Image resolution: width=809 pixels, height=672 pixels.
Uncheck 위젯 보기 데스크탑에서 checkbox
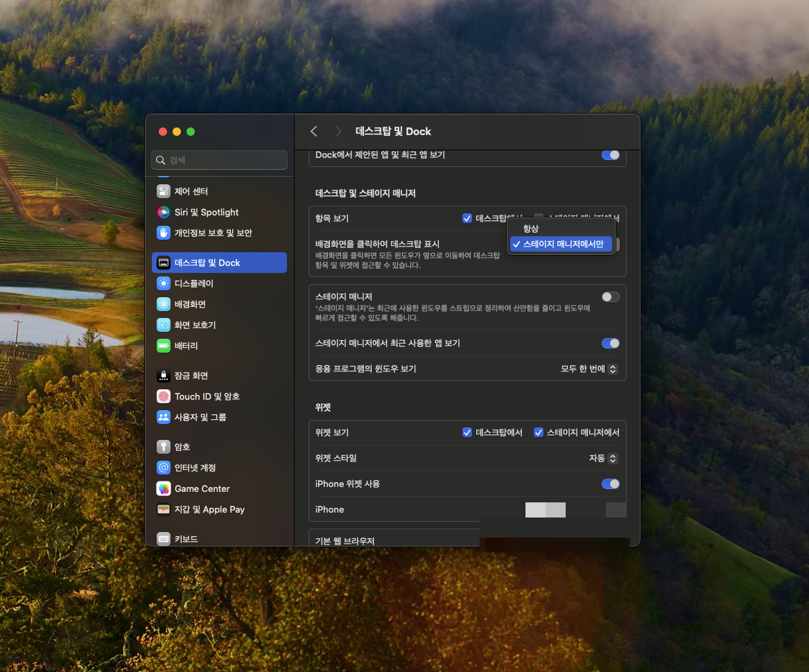pyautogui.click(x=467, y=432)
